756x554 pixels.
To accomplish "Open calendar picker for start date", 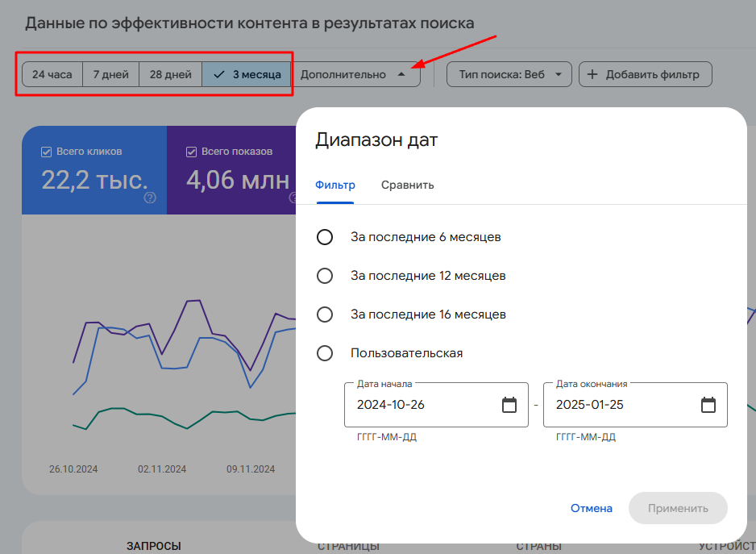I will (509, 405).
